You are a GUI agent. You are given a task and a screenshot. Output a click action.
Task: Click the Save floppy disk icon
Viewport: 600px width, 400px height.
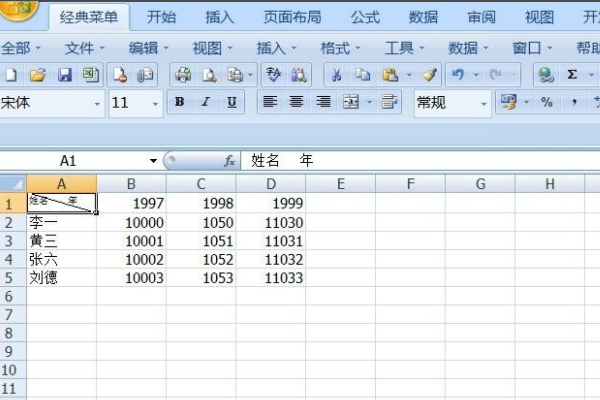(x=65, y=75)
